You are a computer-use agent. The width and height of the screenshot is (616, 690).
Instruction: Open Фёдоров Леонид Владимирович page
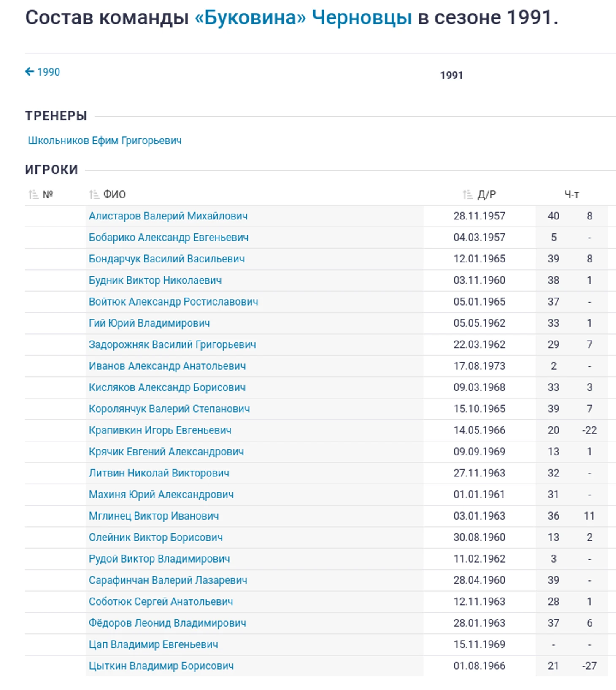[167, 623]
